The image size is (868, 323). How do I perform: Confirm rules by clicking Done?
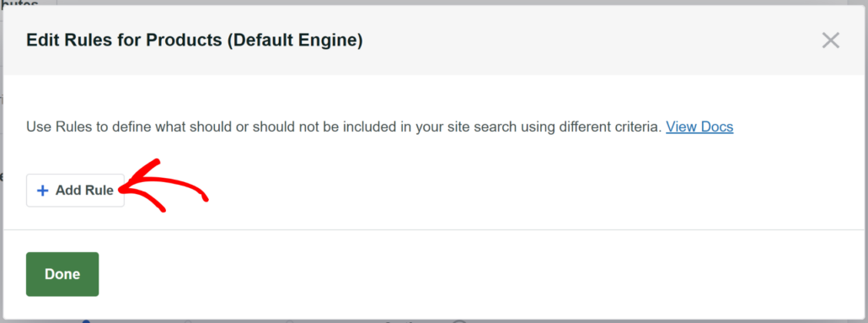(62, 274)
